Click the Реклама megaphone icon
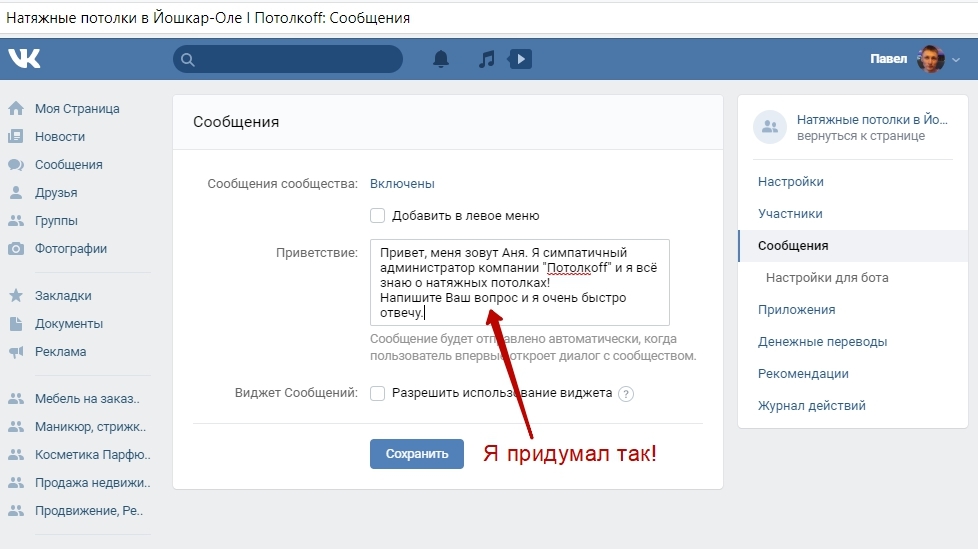Viewport: 978px width, 549px height. tap(16, 352)
